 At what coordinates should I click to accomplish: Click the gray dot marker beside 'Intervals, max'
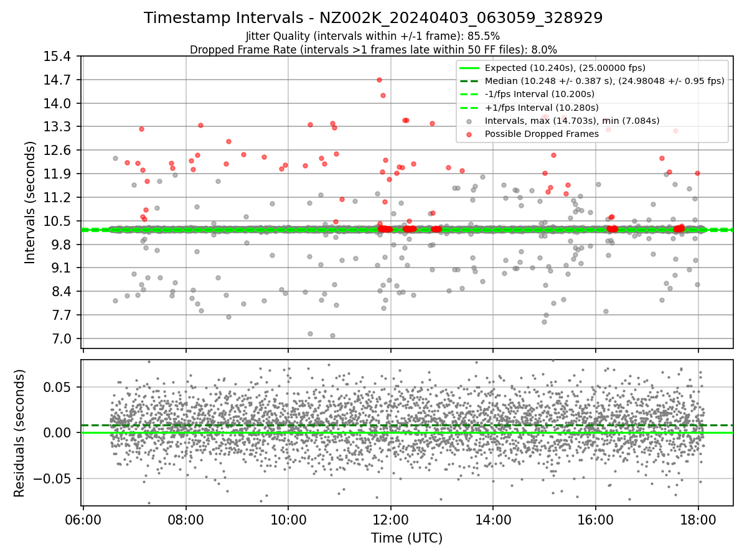[469, 121]
